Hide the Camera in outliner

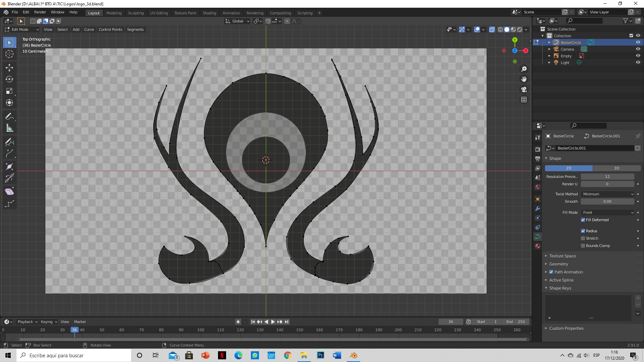638,49
